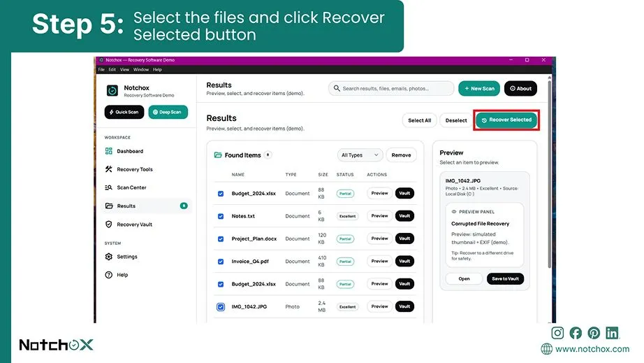This screenshot has height=363, width=644.
Task: Click the vertical scrollbar of the app window
Action: coord(550,173)
